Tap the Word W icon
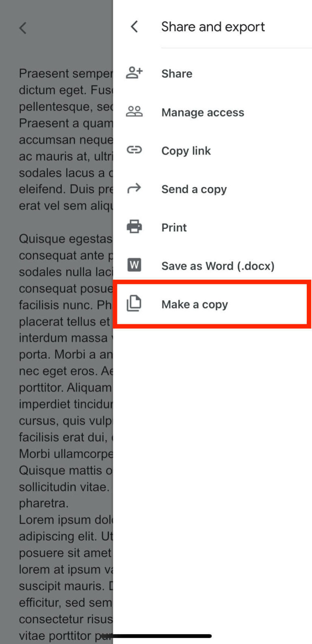Screen dimensions: 312x644 pyautogui.click(x=134, y=265)
